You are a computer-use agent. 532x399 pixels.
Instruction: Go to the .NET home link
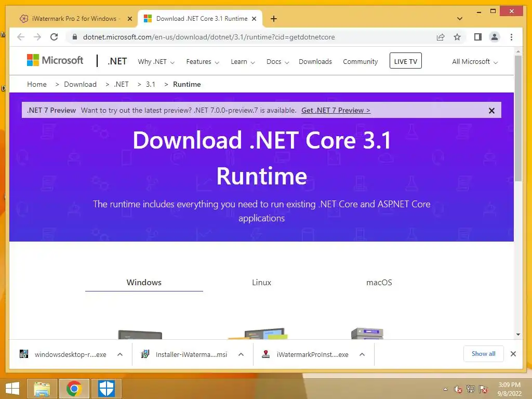click(x=117, y=61)
